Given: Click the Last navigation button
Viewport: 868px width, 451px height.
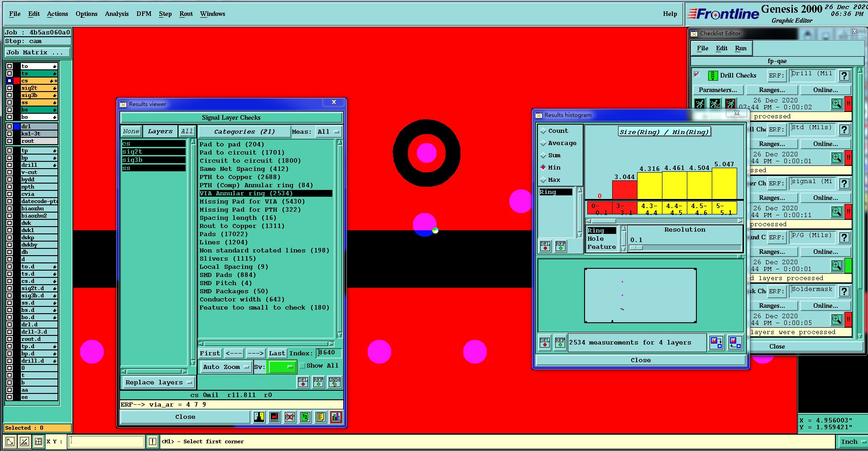Looking at the screenshot, I should tap(277, 354).
